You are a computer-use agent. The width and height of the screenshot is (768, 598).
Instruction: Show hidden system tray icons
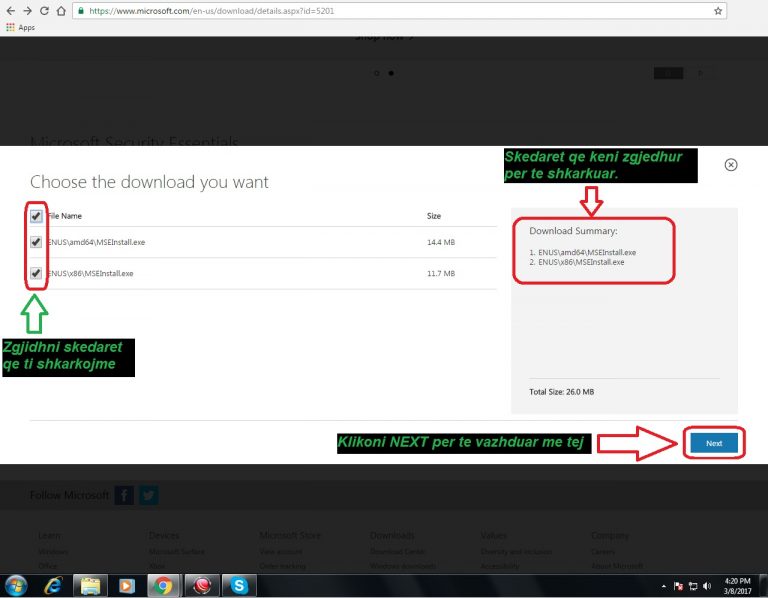(664, 586)
